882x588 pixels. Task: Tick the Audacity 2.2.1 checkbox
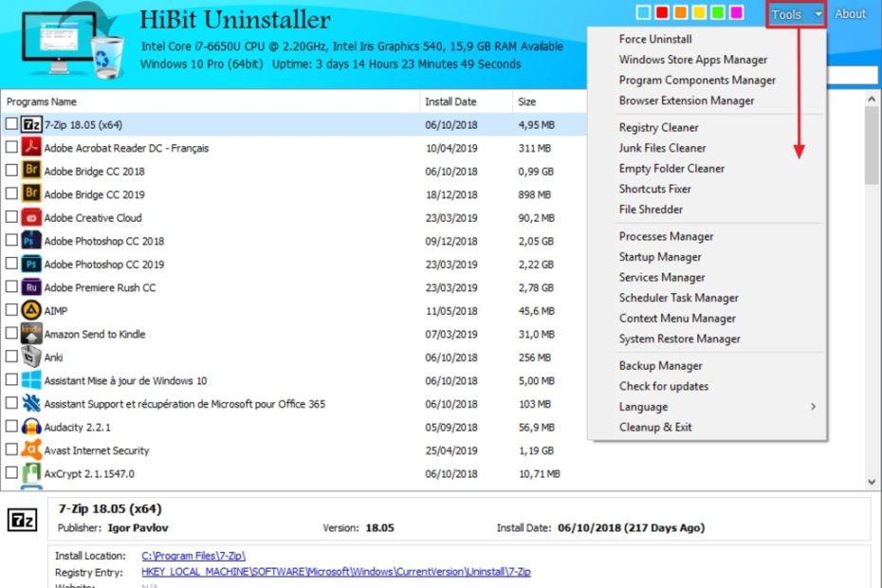[x=11, y=426]
